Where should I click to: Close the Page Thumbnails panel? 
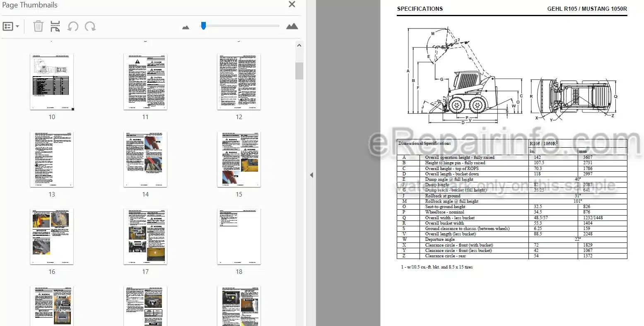(292, 5)
